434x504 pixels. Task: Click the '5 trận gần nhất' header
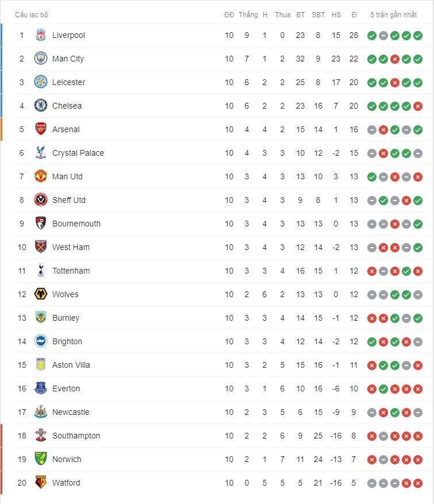coord(394,15)
